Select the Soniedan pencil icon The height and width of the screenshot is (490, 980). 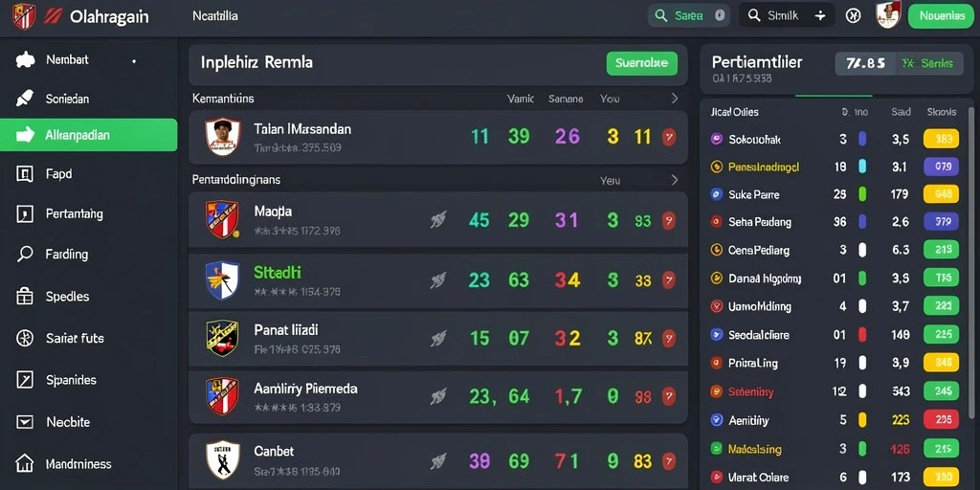[x=24, y=99]
